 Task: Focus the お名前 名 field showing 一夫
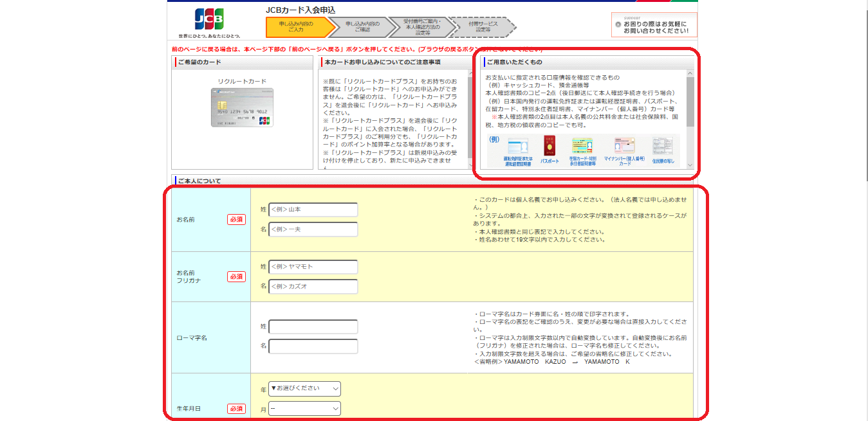click(x=313, y=229)
